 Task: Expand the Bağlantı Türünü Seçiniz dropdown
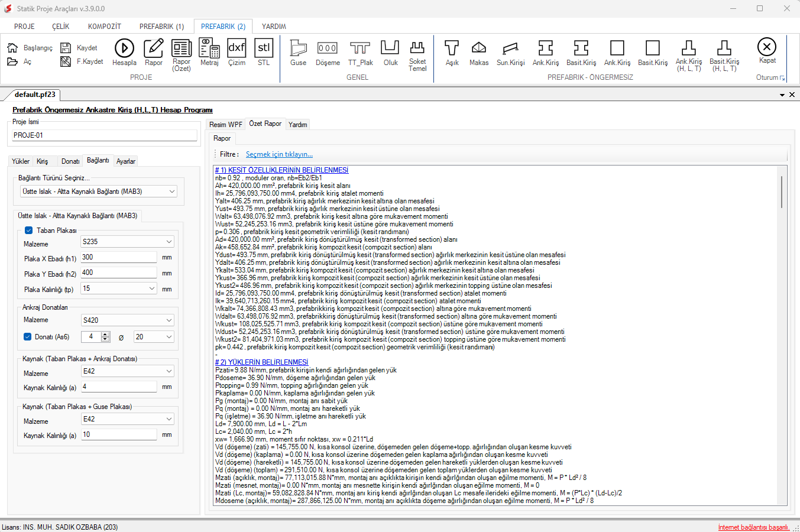[x=98, y=192]
